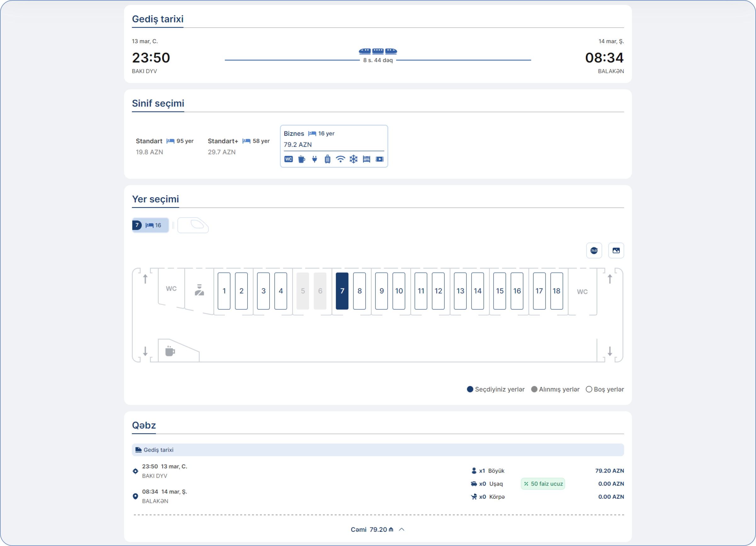Click the power plug amenity icon
The width and height of the screenshot is (756, 546).
coord(314,159)
